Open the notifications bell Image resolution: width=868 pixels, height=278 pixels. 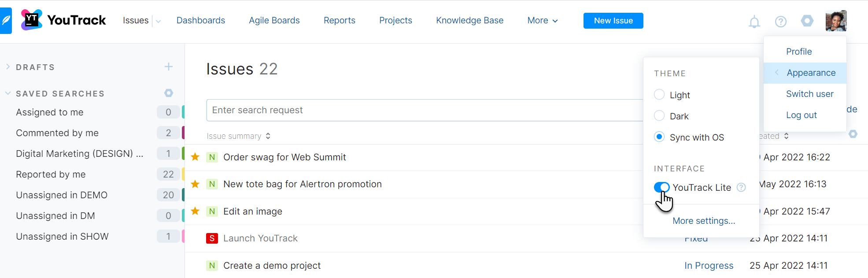click(754, 21)
